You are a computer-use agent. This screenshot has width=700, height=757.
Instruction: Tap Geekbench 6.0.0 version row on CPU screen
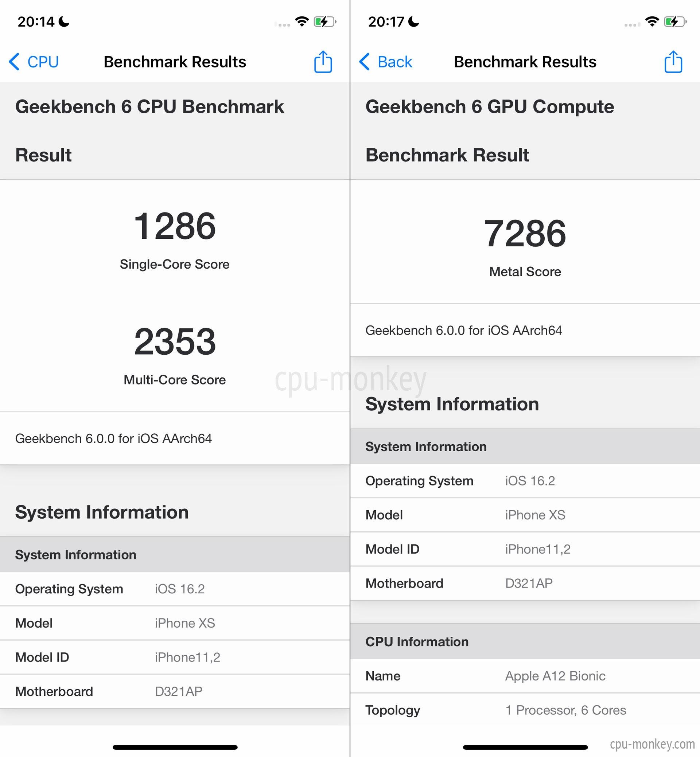click(175, 438)
